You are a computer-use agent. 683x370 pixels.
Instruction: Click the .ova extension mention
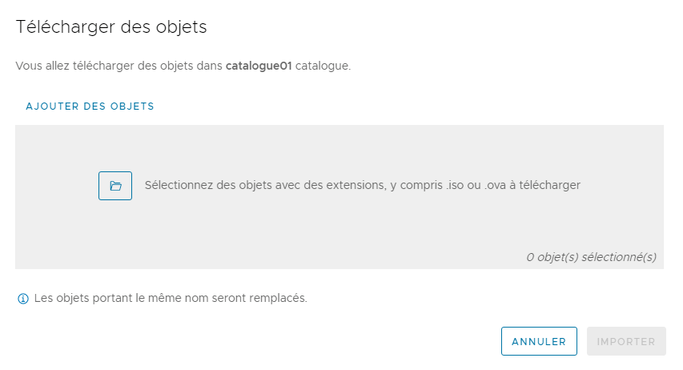point(495,185)
